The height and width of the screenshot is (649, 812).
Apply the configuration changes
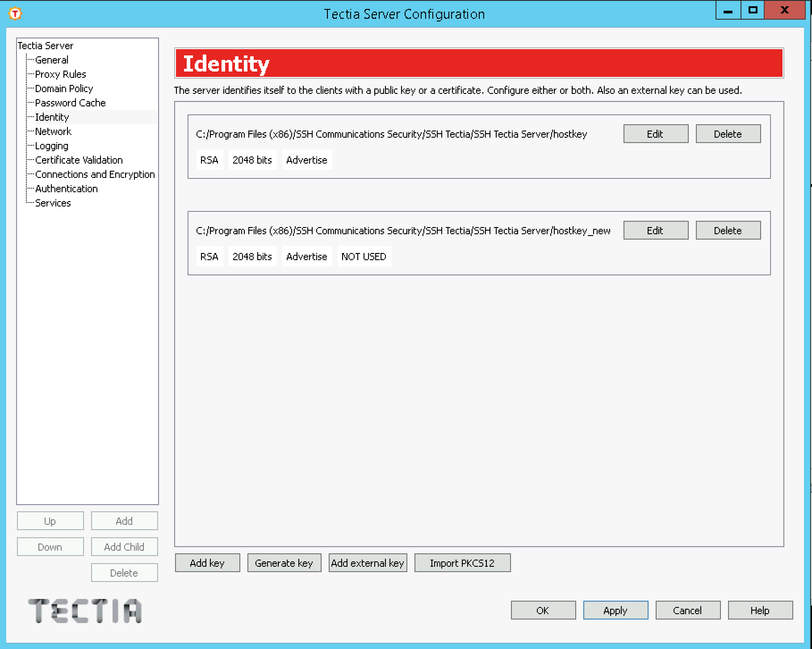click(x=615, y=610)
